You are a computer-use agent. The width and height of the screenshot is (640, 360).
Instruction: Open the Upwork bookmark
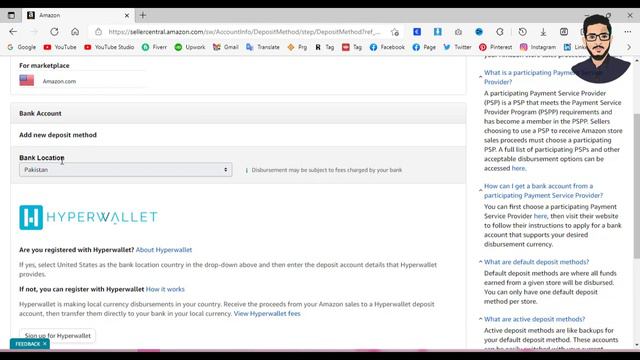pyautogui.click(x=190, y=47)
